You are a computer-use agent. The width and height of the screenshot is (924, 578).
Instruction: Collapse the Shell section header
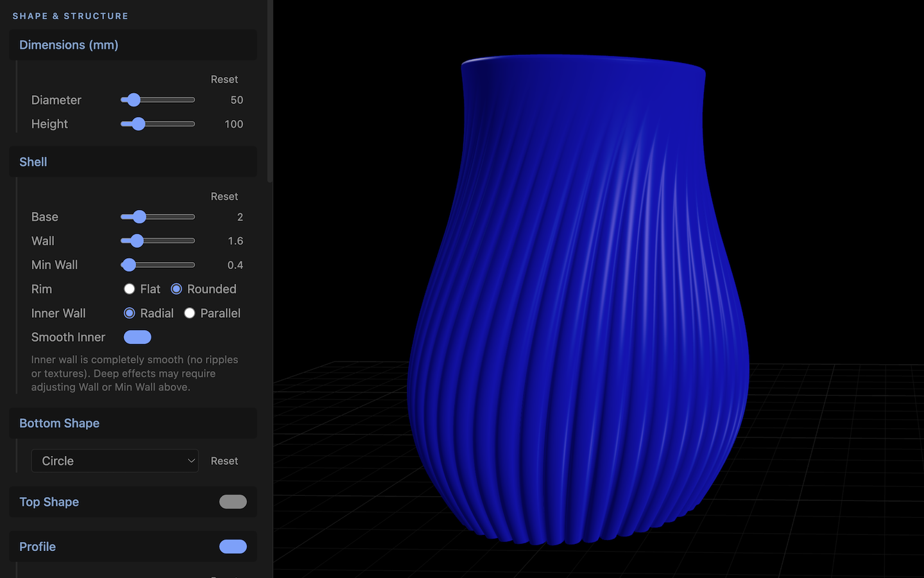pyautogui.click(x=133, y=162)
